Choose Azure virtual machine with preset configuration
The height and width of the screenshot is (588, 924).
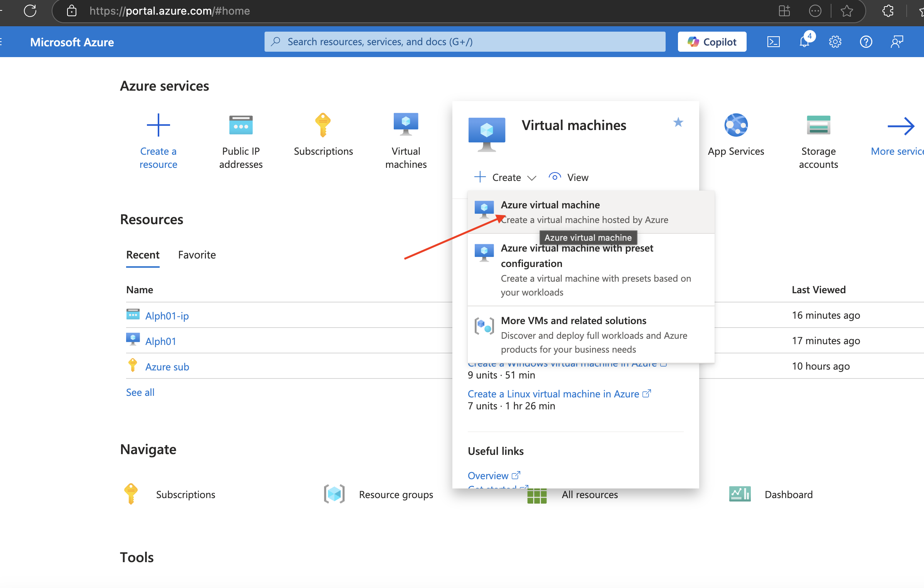(x=591, y=270)
